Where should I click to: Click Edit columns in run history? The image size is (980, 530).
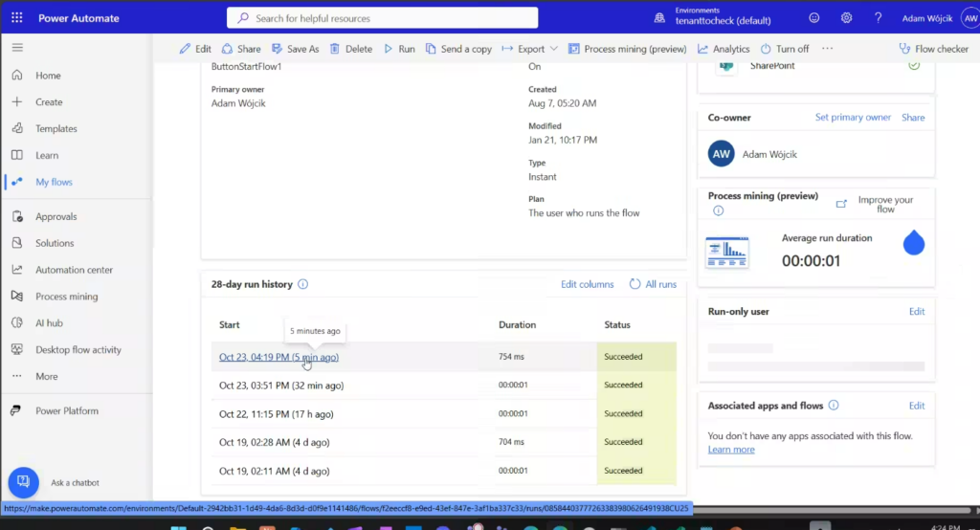pos(587,284)
